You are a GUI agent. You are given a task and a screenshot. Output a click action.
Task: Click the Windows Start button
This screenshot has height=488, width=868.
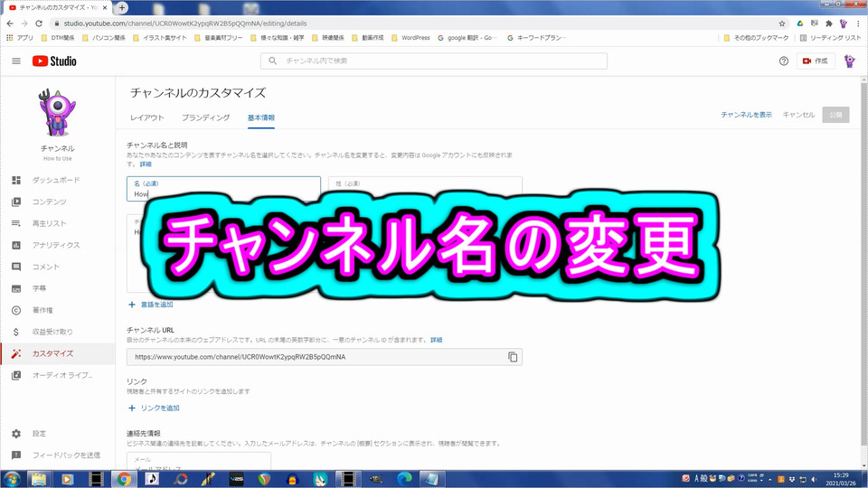click(11, 479)
